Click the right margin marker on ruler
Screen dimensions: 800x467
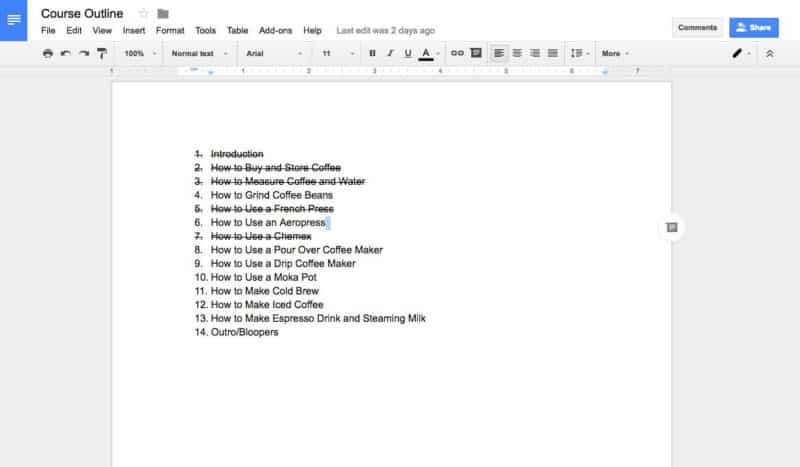605,72
